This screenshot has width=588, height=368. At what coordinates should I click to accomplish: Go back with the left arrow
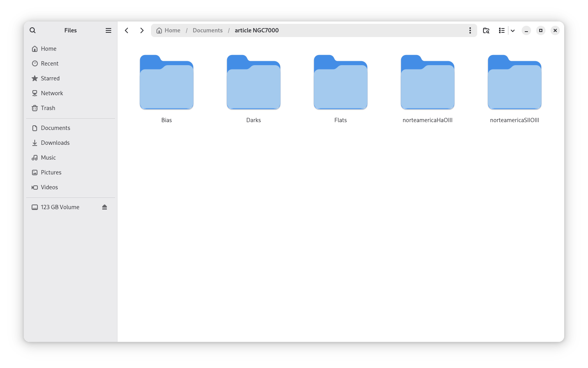pos(127,30)
